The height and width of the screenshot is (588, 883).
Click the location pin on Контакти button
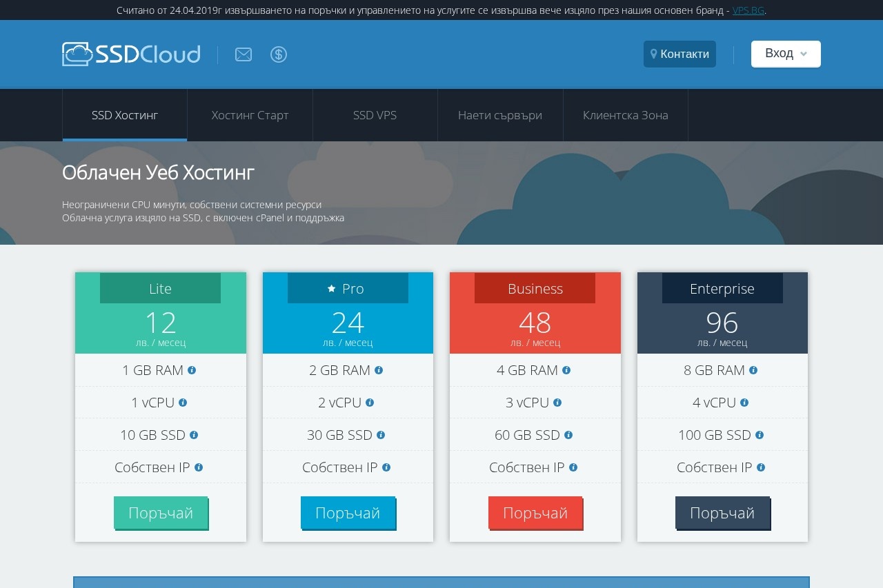tap(653, 54)
